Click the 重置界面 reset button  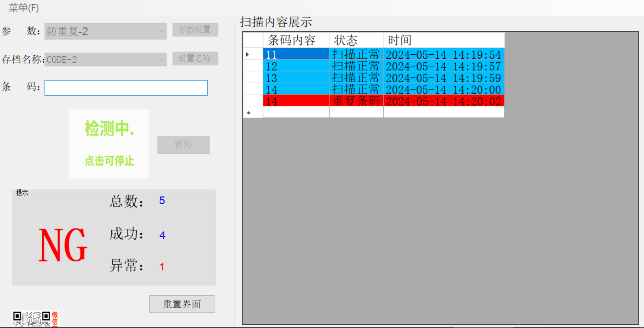point(182,304)
